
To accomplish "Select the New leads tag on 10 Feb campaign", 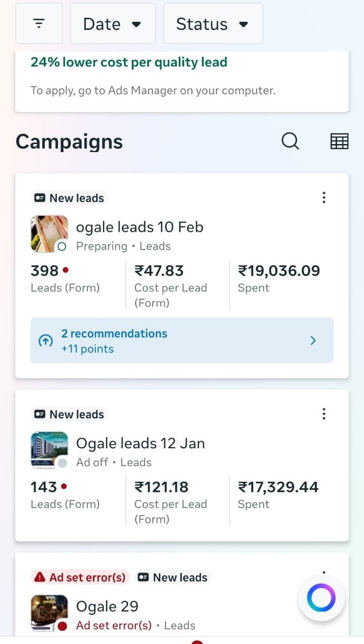I will (x=70, y=198).
